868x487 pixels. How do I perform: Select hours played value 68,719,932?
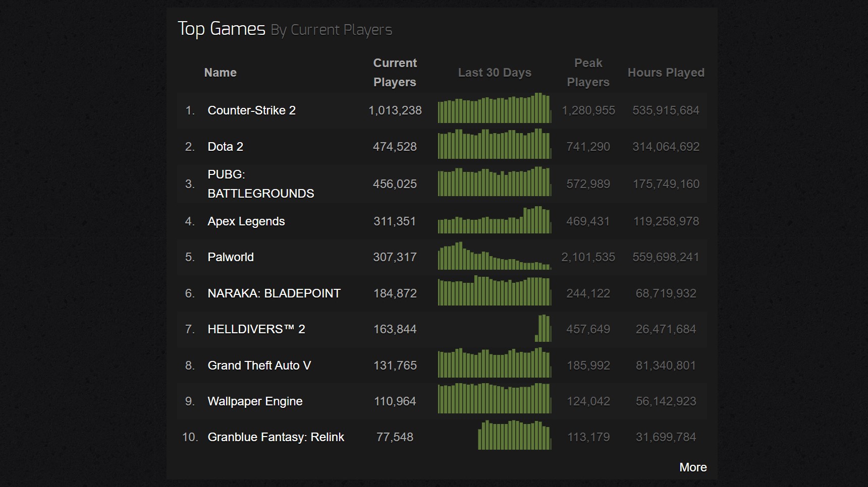666,293
